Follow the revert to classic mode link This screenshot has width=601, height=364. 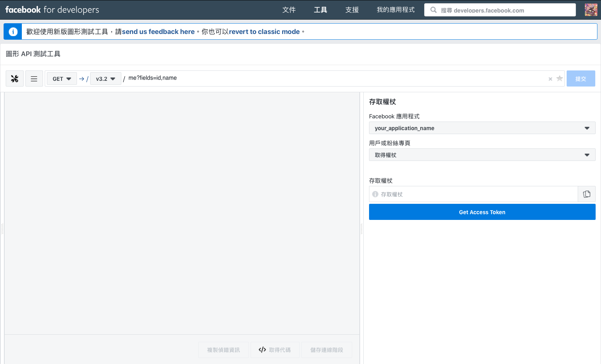pos(264,32)
